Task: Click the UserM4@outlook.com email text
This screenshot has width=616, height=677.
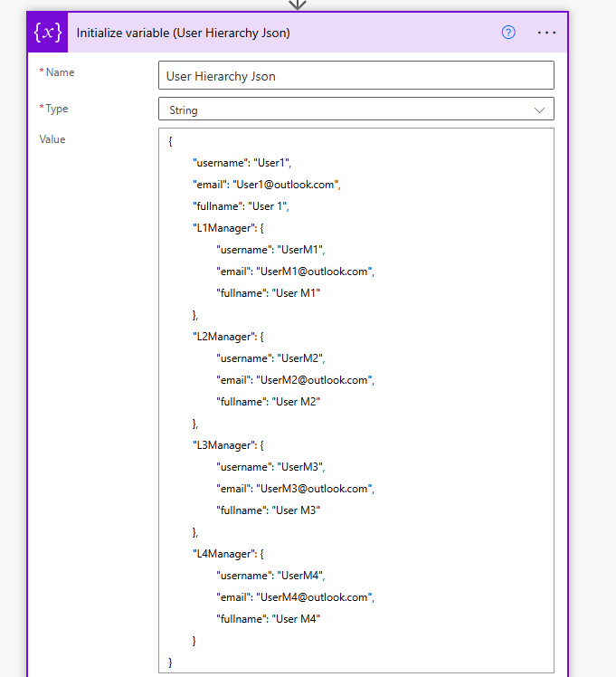Action: click(314, 597)
